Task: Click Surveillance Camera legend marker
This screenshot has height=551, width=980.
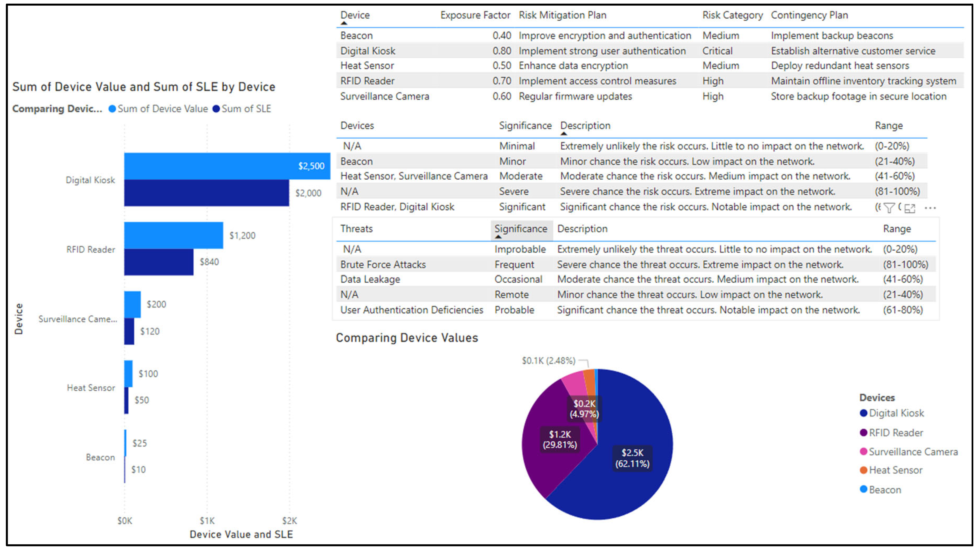Action: 863,452
